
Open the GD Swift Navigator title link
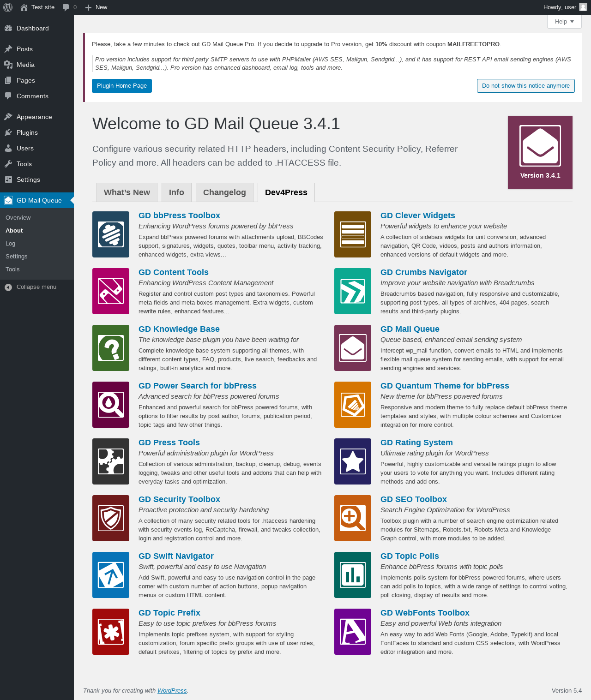176,556
